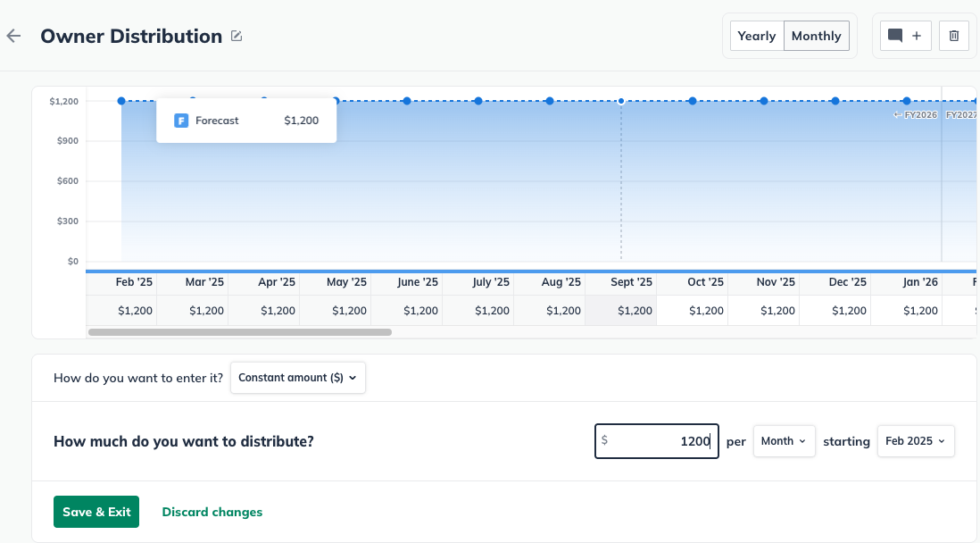The height and width of the screenshot is (543, 980).
Task: Open the Feb 2025 starting date dropdown
Action: click(915, 441)
